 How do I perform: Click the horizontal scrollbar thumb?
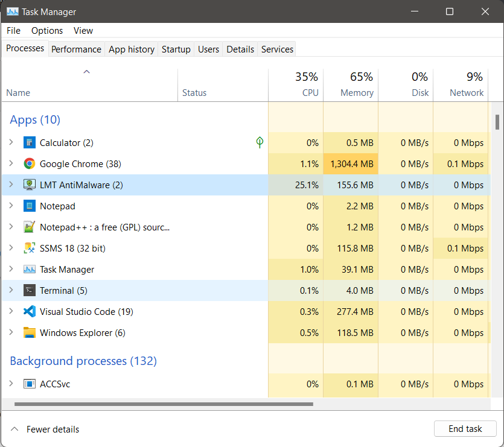(163, 404)
